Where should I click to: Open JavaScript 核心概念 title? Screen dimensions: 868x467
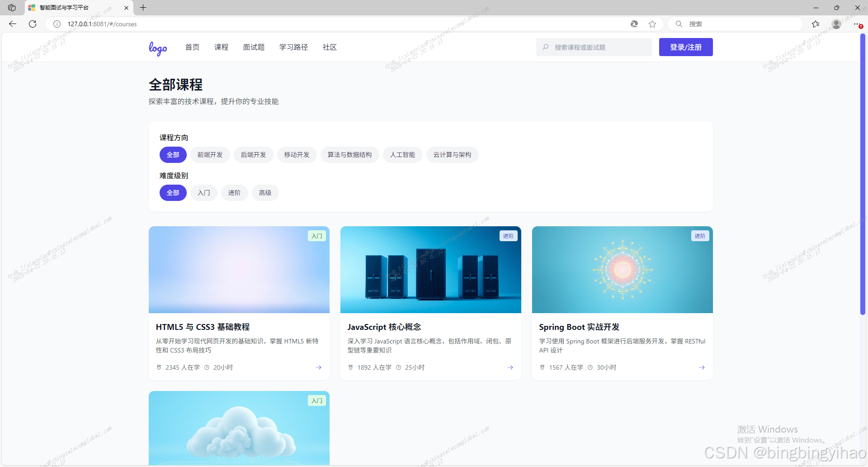[384, 327]
